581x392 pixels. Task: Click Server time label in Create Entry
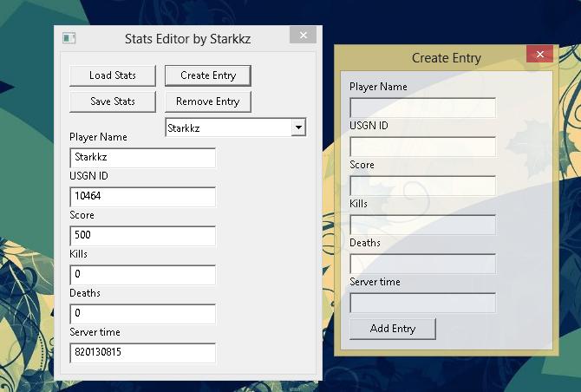[x=375, y=282]
